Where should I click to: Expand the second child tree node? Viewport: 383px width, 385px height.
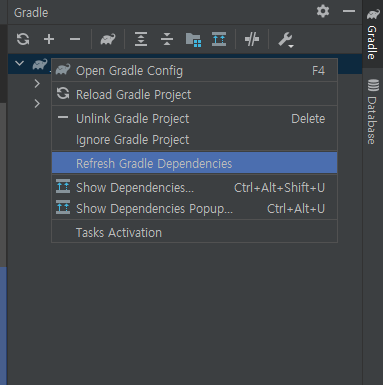(x=37, y=104)
